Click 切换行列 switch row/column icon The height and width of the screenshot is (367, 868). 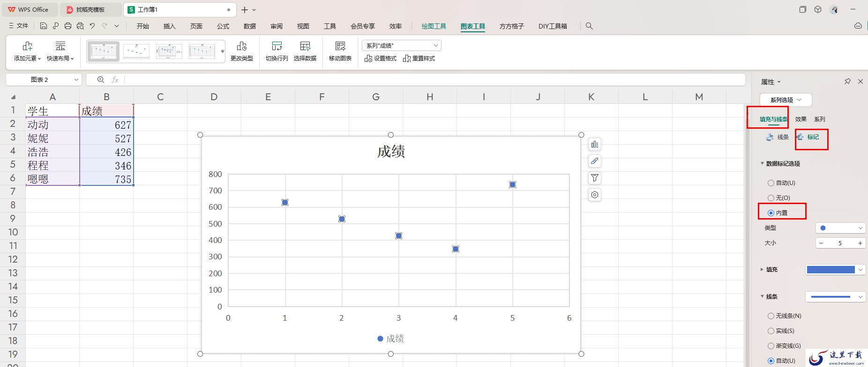tap(277, 46)
